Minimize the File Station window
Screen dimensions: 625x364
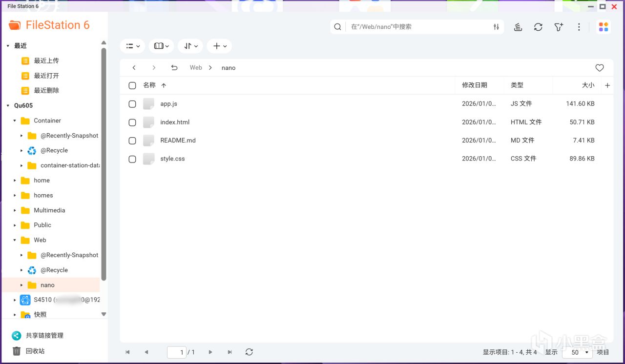[x=591, y=6]
